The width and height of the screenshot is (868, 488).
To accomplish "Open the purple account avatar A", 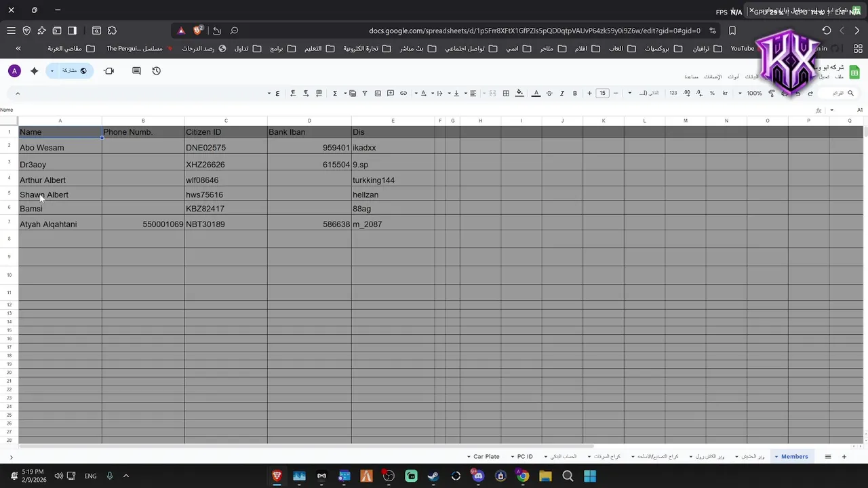I will click(x=14, y=70).
